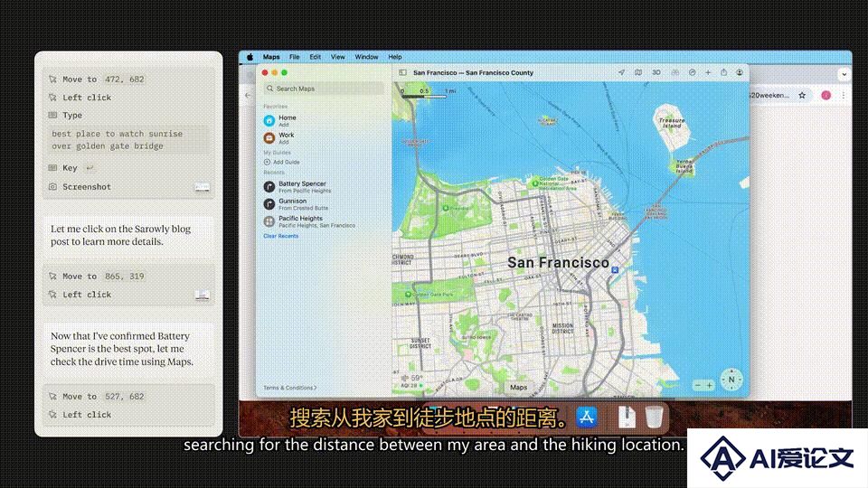Click the account profile icon in Maps toolbar
The height and width of the screenshot is (488, 868).
coord(740,72)
